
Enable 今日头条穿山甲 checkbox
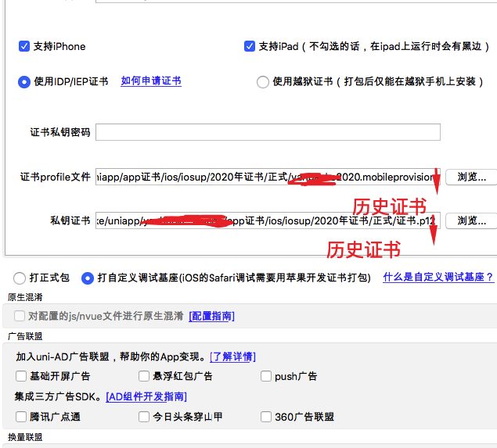pyautogui.click(x=144, y=417)
